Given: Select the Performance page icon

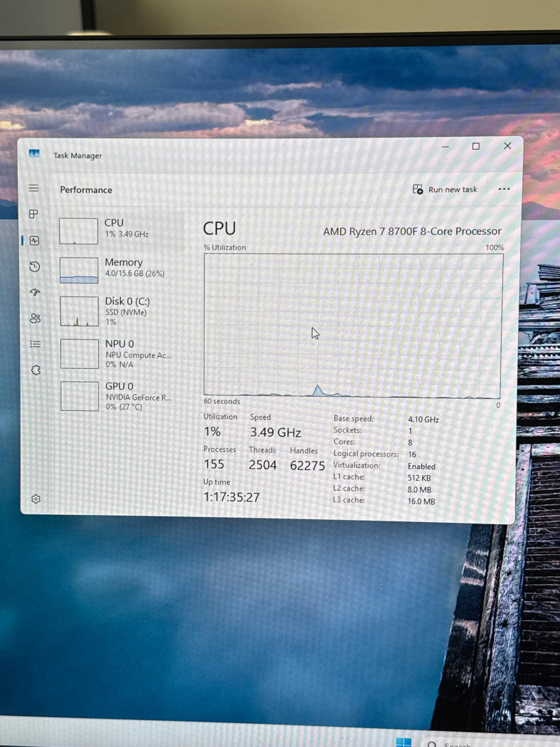Looking at the screenshot, I should tap(34, 240).
